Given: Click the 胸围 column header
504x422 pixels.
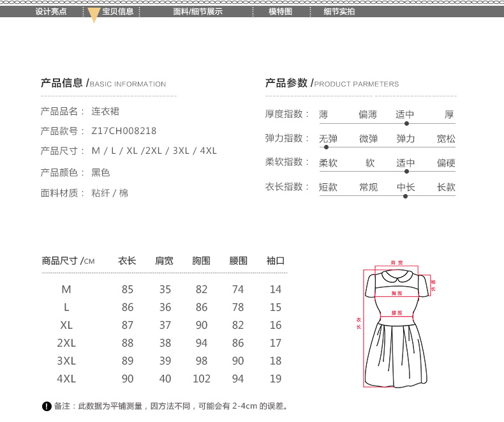Looking at the screenshot, I should click(x=201, y=260).
